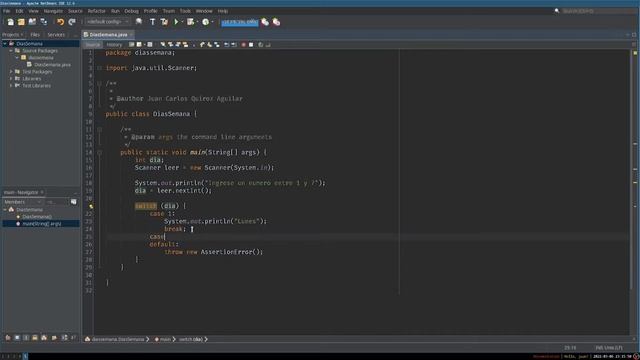The height and width of the screenshot is (360, 640).
Task: Click the red Start Macro Recording icon
Action: tap(244, 44)
